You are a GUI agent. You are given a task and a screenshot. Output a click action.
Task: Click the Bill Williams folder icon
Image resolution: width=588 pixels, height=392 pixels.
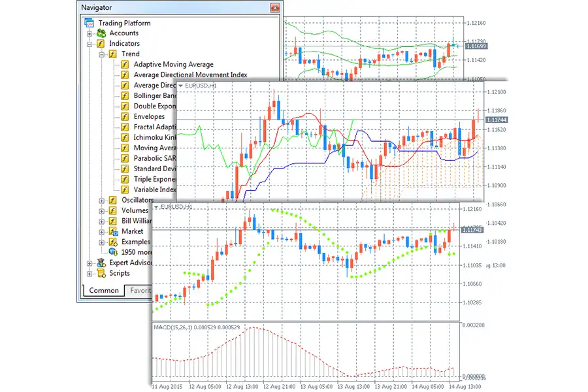click(112, 221)
